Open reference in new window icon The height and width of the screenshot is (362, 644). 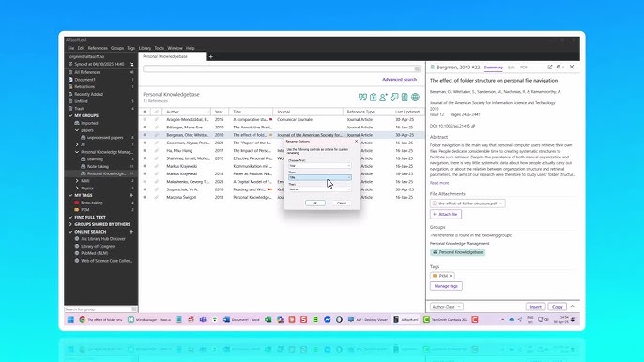(x=549, y=67)
